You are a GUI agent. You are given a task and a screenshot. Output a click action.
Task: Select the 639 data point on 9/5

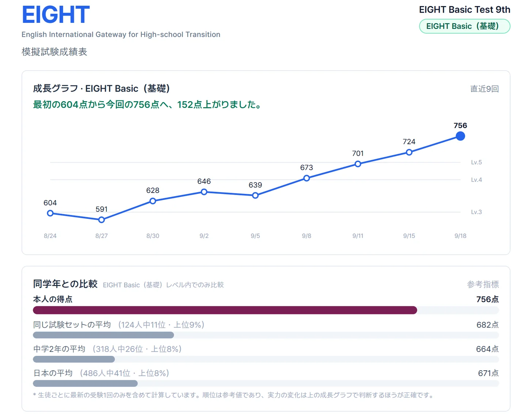pos(255,195)
